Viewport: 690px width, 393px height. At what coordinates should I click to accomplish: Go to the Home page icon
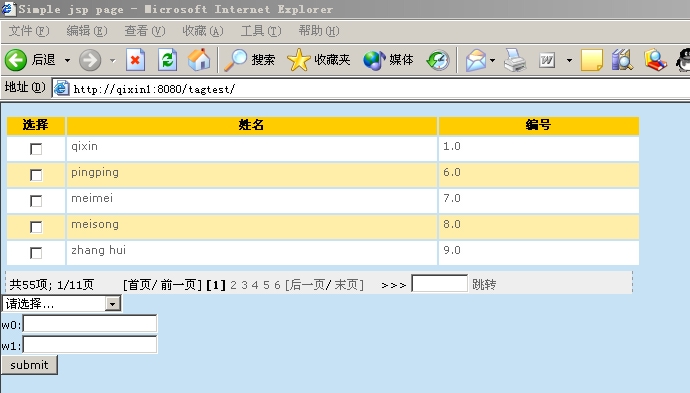pos(199,60)
